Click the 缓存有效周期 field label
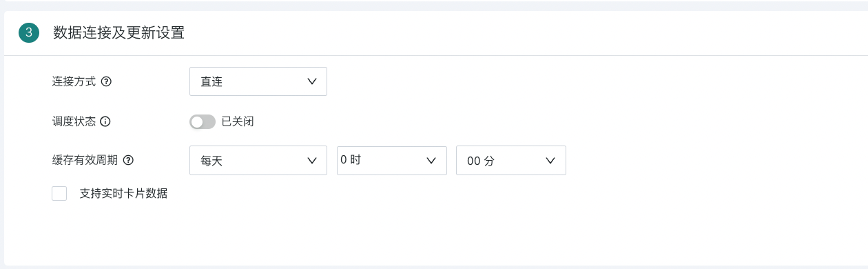The image size is (868, 269). (85, 160)
